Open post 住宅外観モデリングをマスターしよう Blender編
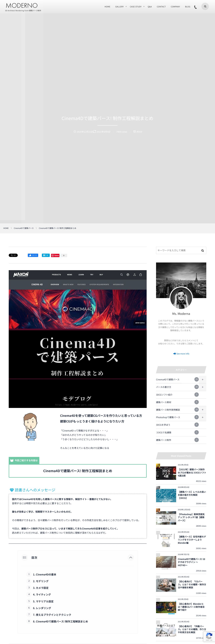This screenshot has height=644, width=215. pyautogui.click(x=192, y=540)
